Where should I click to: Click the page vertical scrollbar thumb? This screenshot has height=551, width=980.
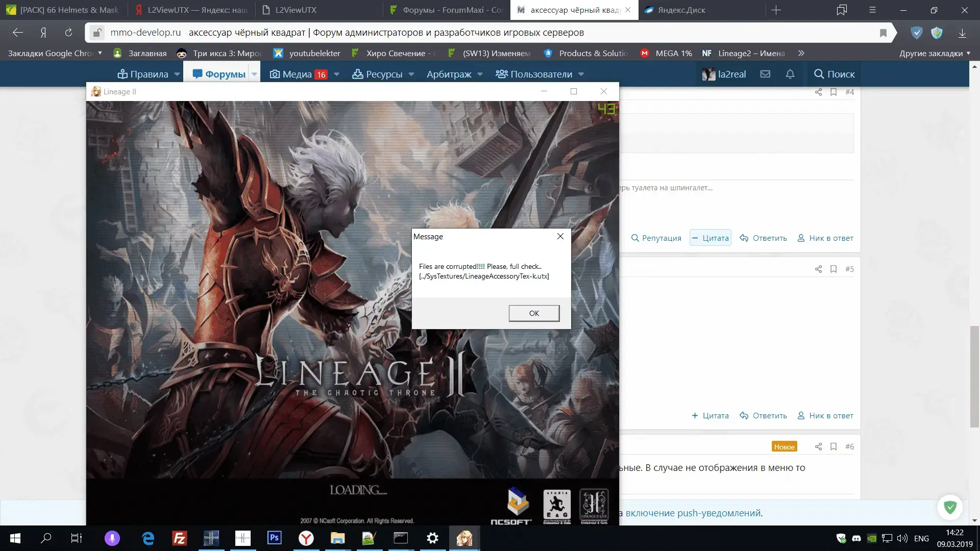click(974, 375)
